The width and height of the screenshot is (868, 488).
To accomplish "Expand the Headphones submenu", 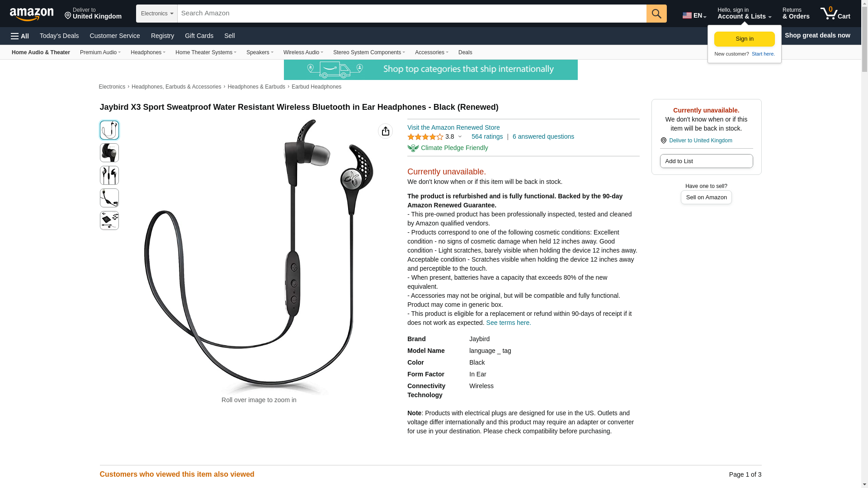I will coord(148,52).
